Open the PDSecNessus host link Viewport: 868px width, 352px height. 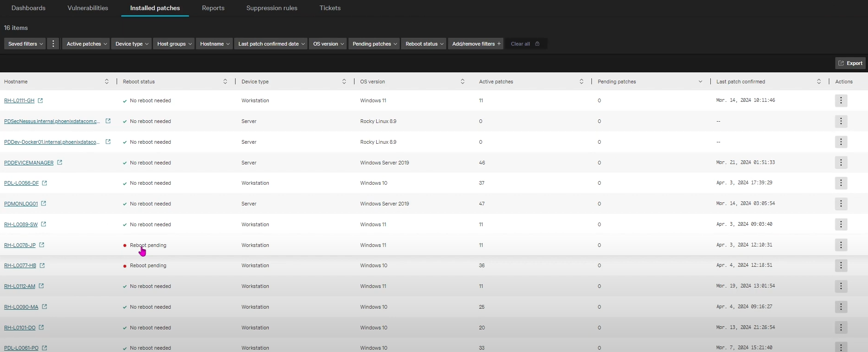pyautogui.click(x=52, y=121)
